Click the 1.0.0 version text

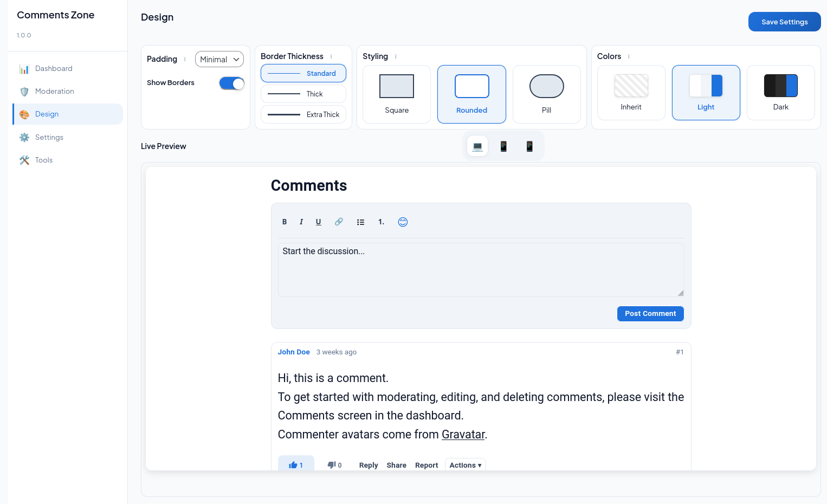[24, 35]
